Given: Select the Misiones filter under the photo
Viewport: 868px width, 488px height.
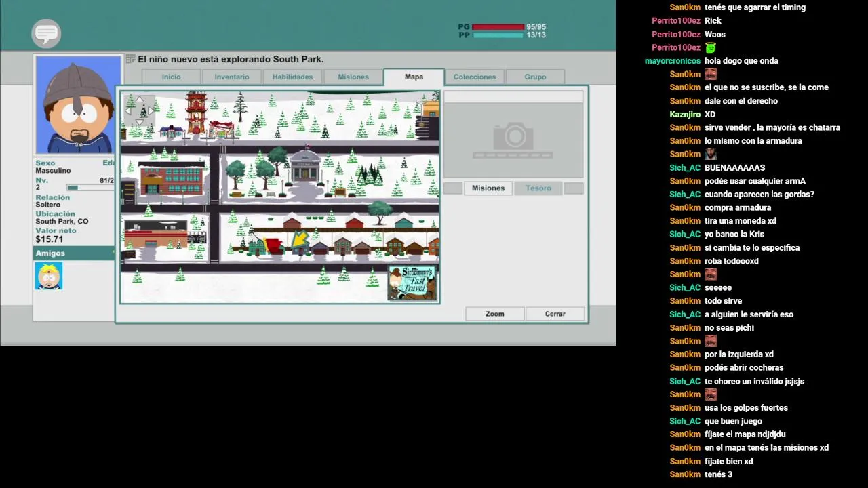Looking at the screenshot, I should [488, 188].
